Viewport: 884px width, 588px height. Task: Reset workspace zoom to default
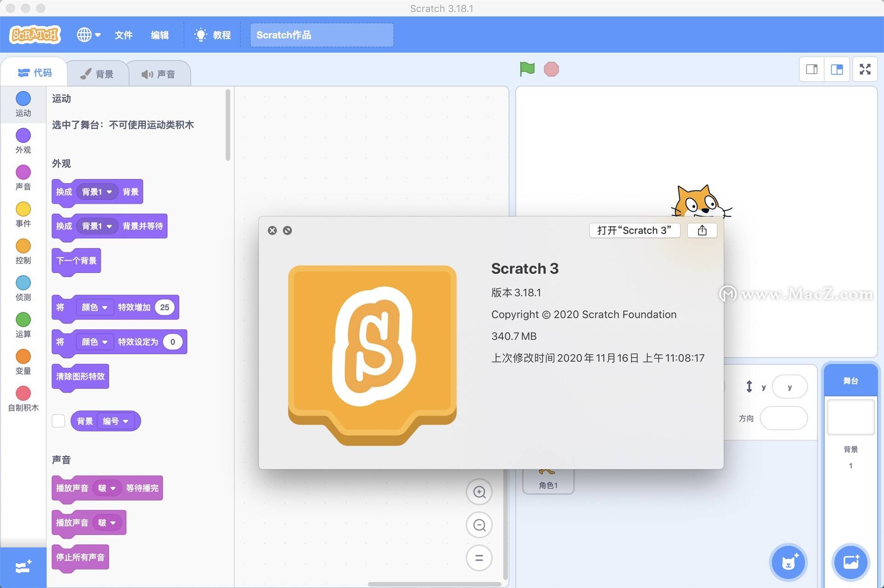pos(479,558)
